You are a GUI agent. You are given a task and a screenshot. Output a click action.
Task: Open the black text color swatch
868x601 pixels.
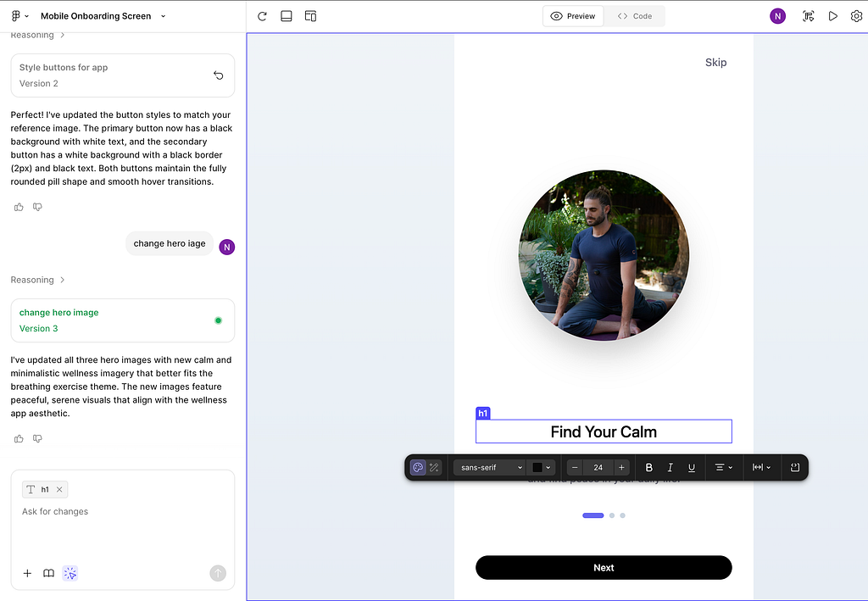(x=541, y=467)
